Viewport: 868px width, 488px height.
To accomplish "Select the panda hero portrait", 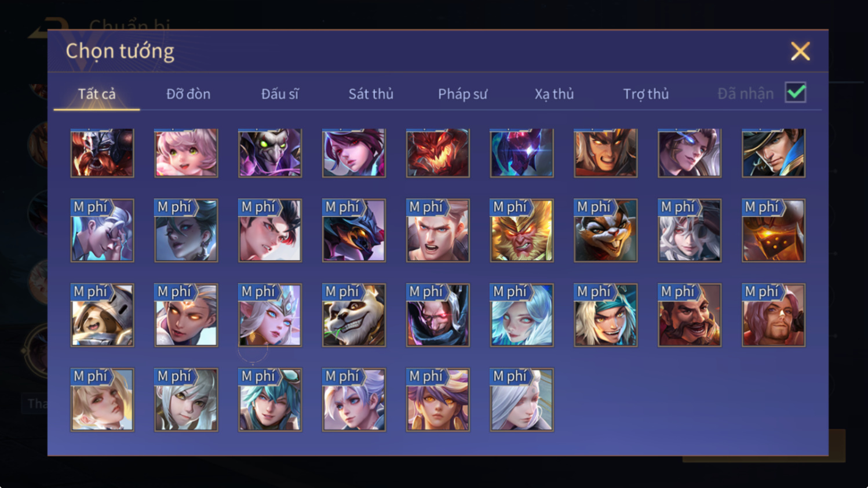I will click(354, 315).
